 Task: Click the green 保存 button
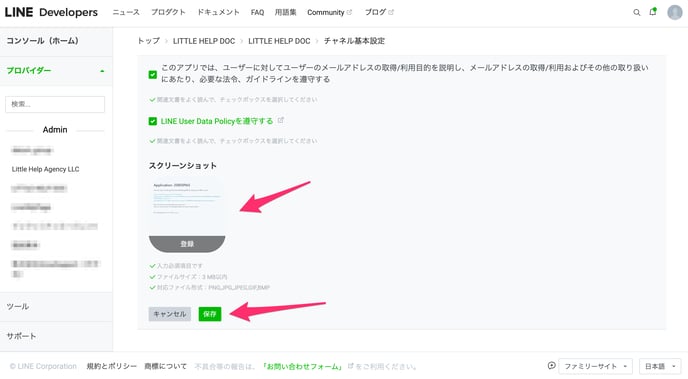210,314
